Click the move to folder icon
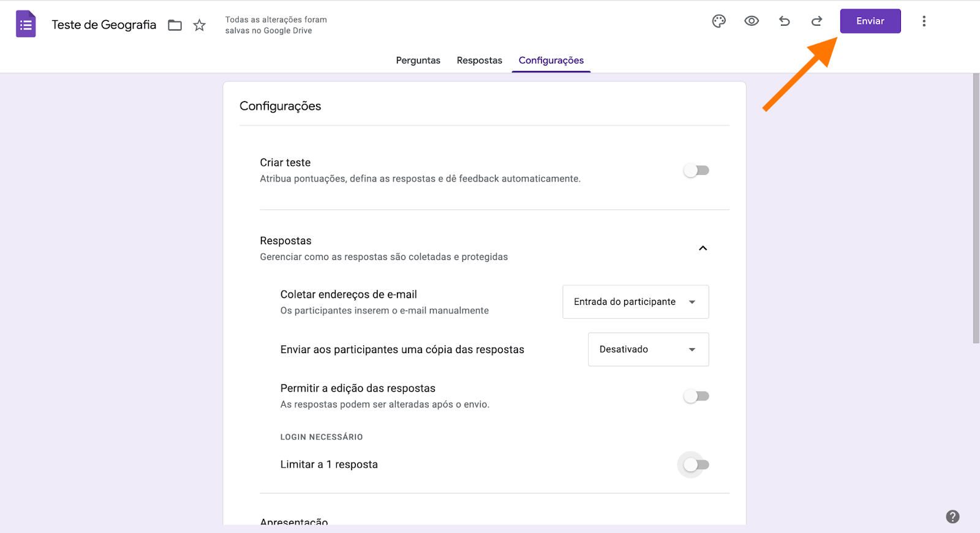Image resolution: width=980 pixels, height=533 pixels. click(175, 25)
